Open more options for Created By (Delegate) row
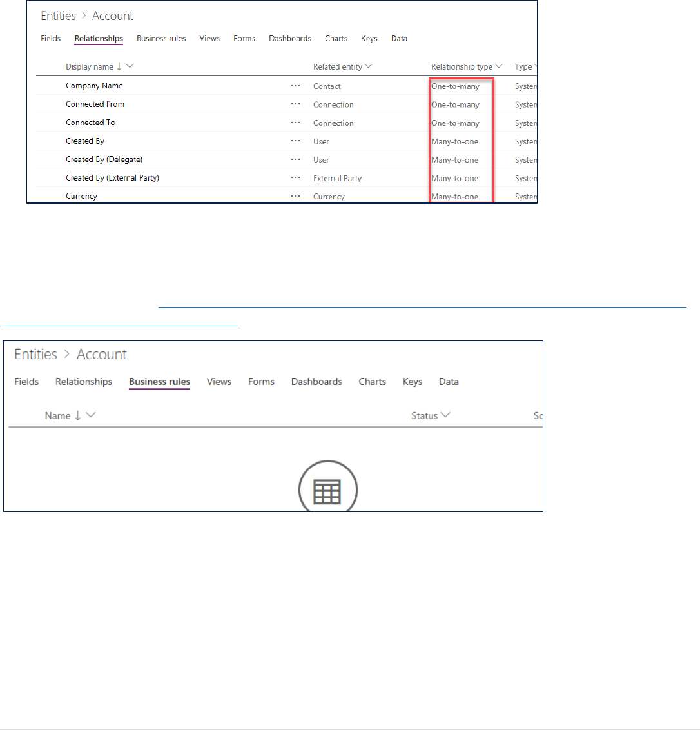Viewport: 700px width, 730px height. coord(296,160)
